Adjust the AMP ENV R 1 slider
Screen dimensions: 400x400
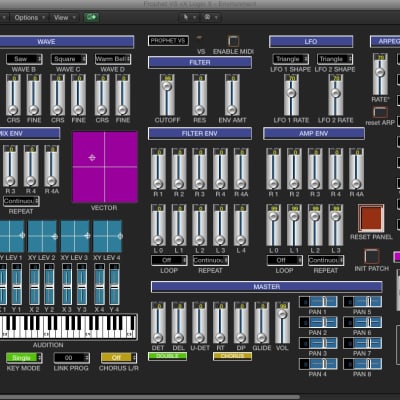tap(273, 169)
